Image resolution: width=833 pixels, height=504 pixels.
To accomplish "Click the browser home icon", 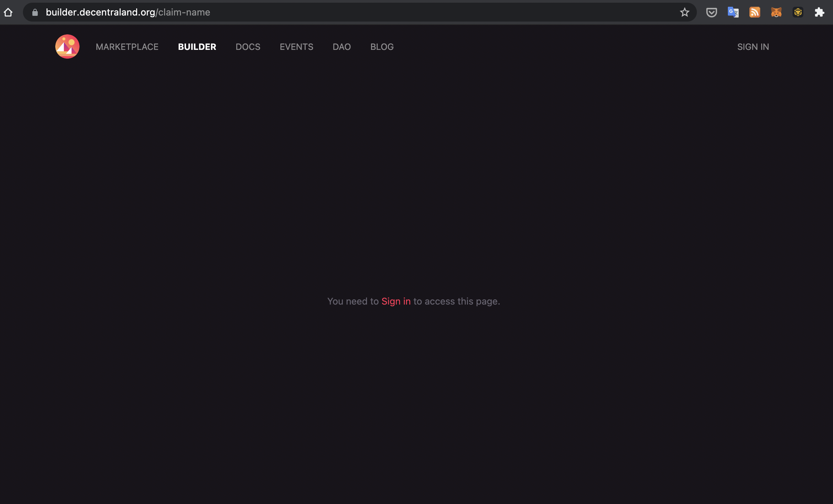I will pyautogui.click(x=8, y=12).
